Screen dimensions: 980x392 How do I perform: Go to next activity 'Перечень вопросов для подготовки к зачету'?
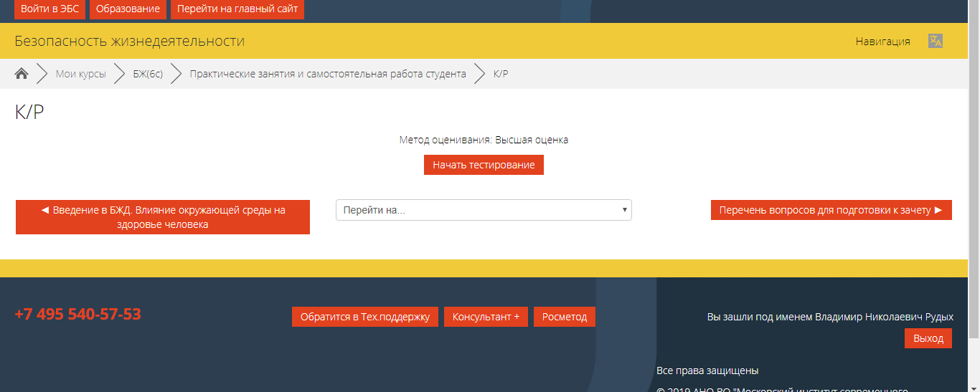pyautogui.click(x=831, y=210)
